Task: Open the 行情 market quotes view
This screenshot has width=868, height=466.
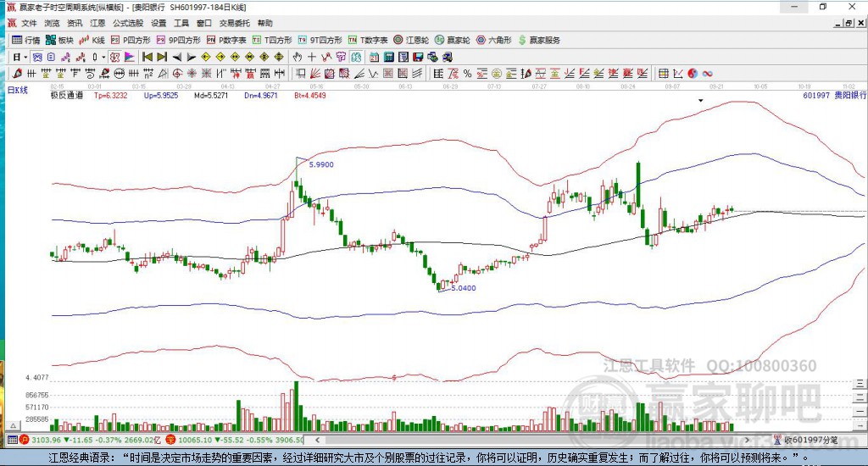Action: (x=26, y=40)
